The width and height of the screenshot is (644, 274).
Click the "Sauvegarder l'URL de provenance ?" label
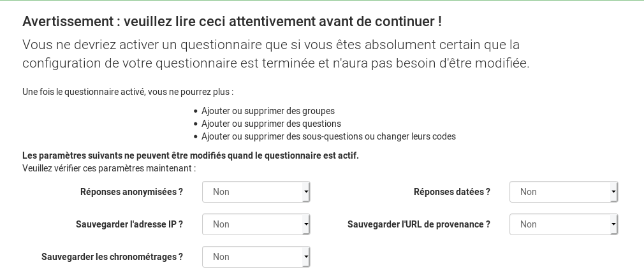418,224
